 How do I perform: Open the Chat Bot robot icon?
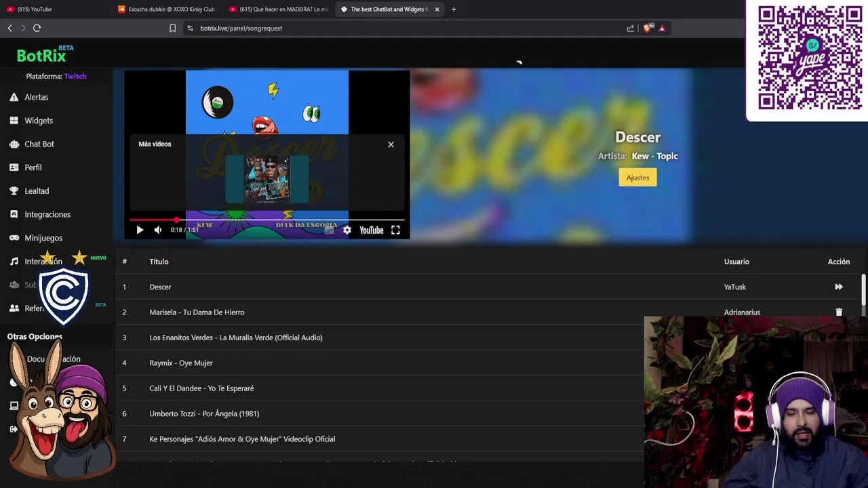pos(14,144)
